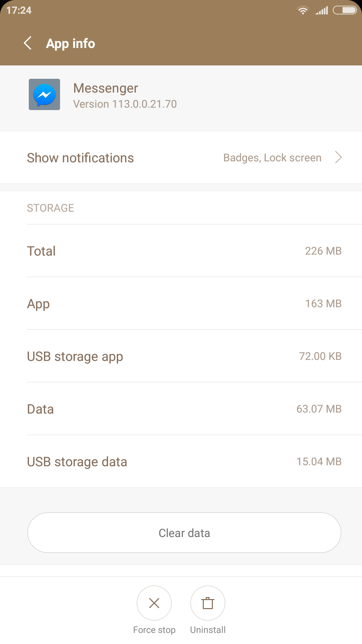Tap the App info title
Viewport: 362px width, 644px height.
click(70, 44)
